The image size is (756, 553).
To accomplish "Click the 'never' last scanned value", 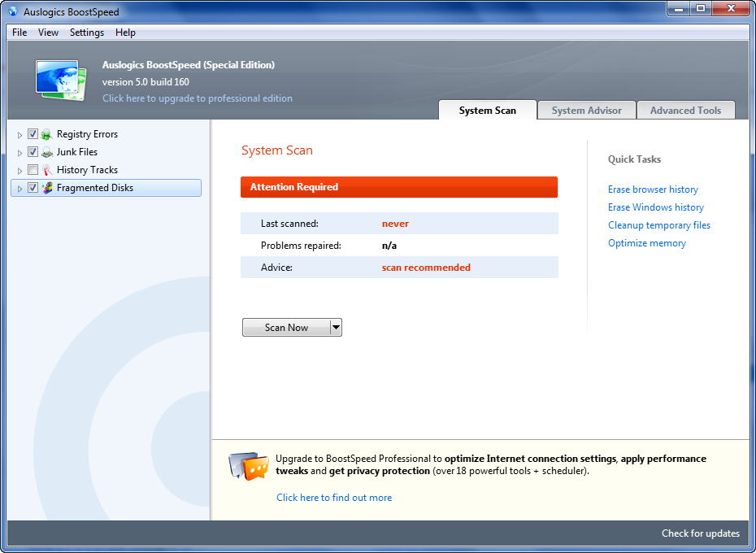I will pos(395,224).
